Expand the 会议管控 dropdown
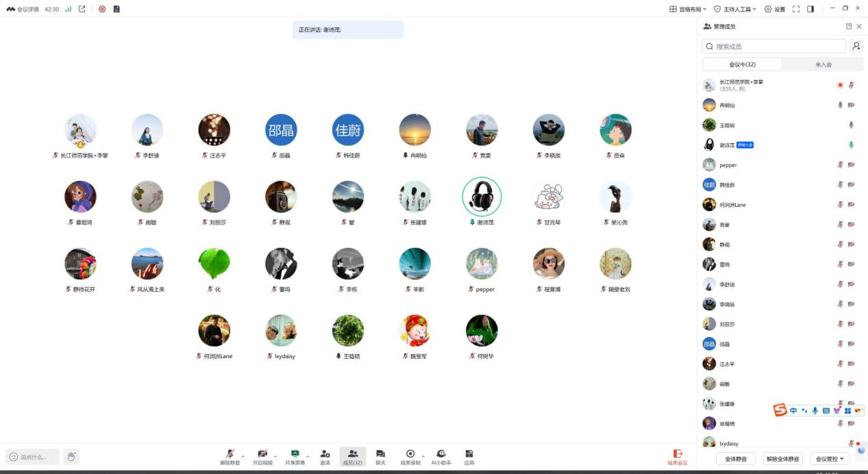 830,458
